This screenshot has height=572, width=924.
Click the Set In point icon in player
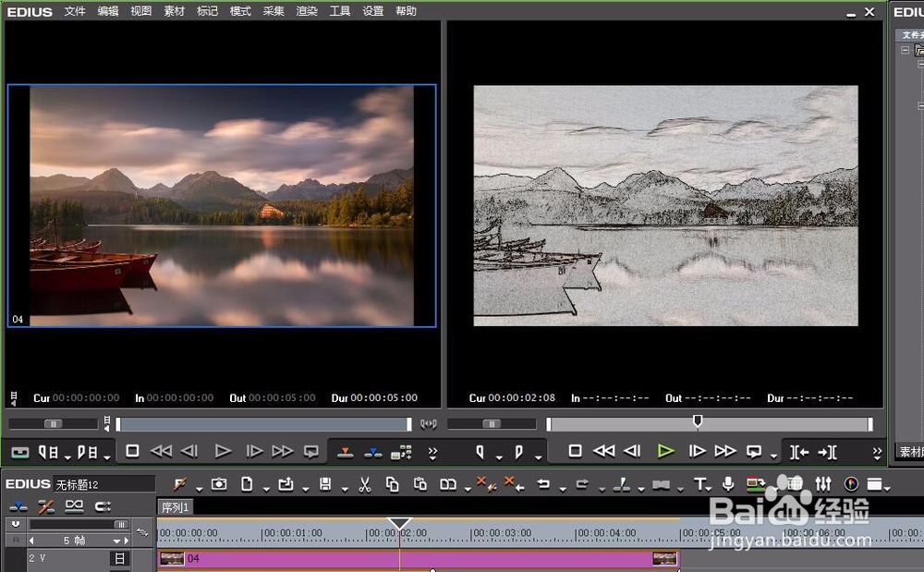[48, 452]
